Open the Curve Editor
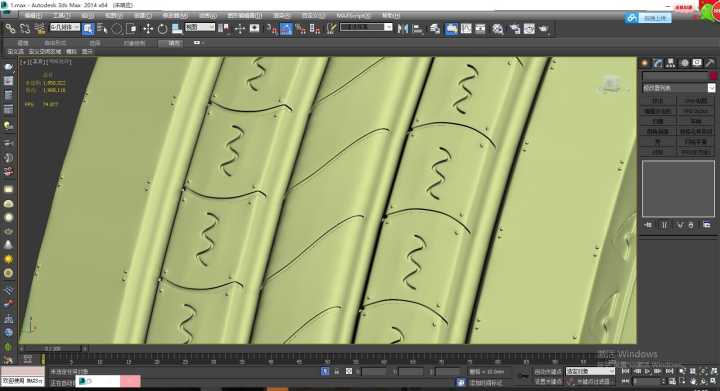Image resolution: width=720 pixels, height=391 pixels. pyautogui.click(x=466, y=29)
